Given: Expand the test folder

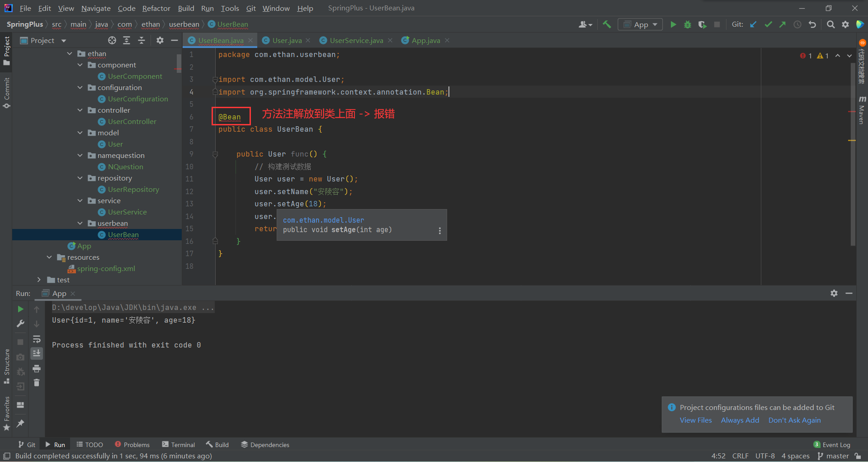Looking at the screenshot, I should (39, 280).
